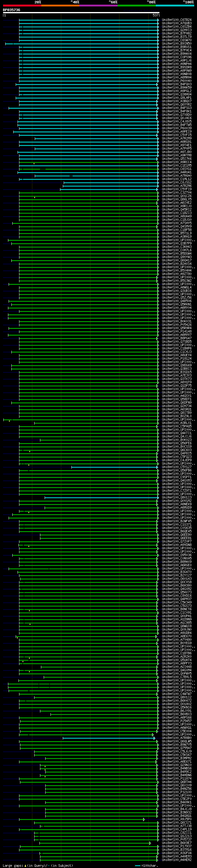The image size is (197, 868).
Task: Choose hit UniRef100_Q45RI2
Action: click(x=177, y=209)
